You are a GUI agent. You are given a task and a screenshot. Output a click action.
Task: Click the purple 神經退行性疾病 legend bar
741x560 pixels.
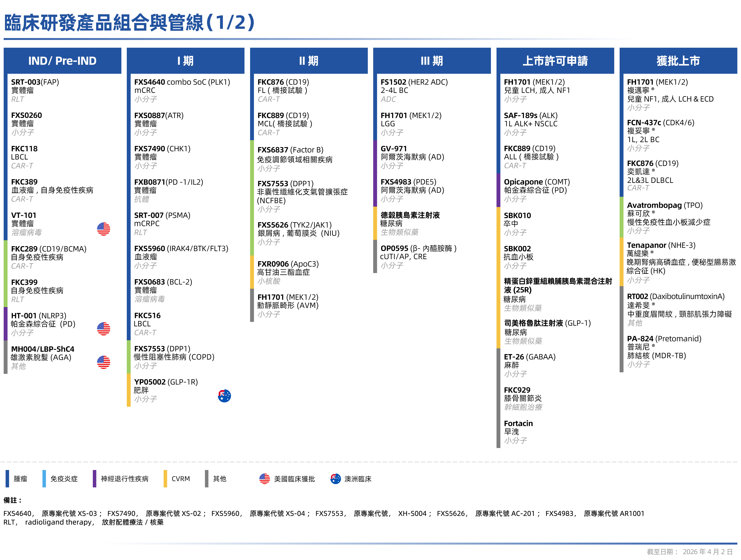coord(95,479)
